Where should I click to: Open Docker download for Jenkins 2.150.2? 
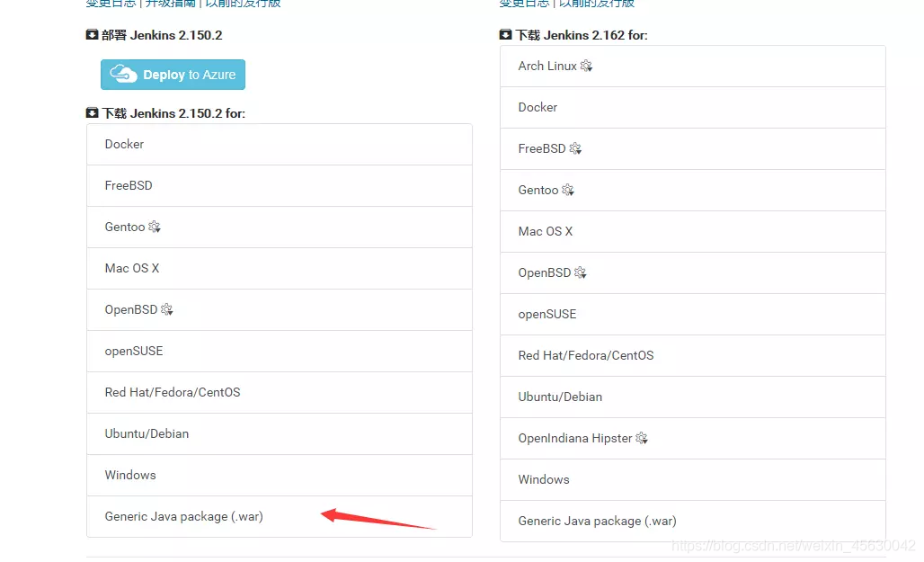click(280, 145)
